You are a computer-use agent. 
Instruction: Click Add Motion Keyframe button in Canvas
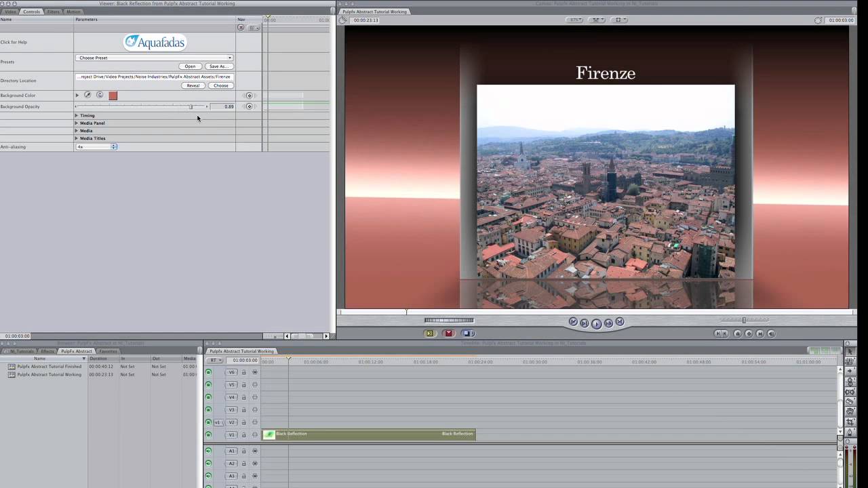[749, 333]
